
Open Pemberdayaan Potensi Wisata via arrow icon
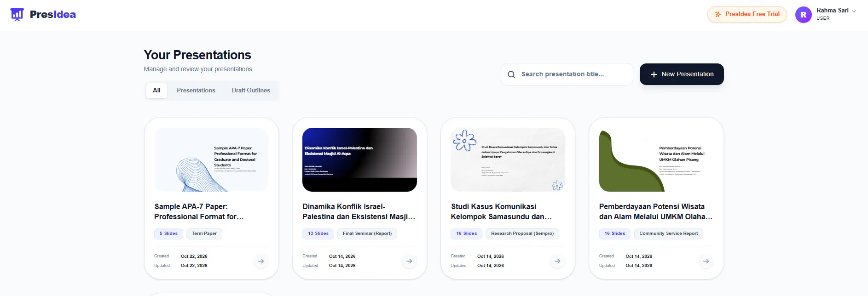[x=706, y=261]
